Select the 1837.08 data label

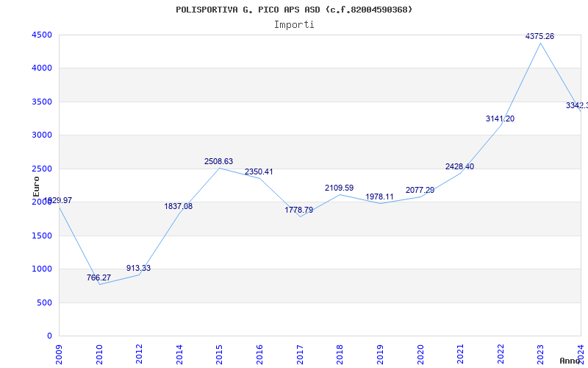point(178,206)
